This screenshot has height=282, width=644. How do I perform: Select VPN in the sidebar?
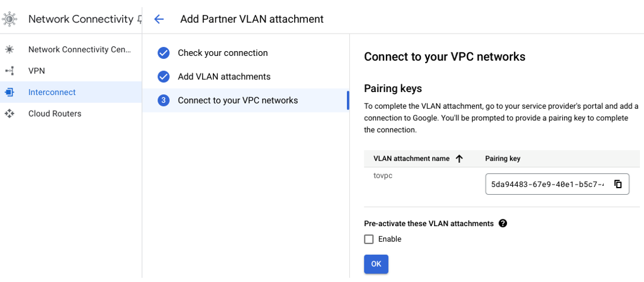click(x=37, y=71)
